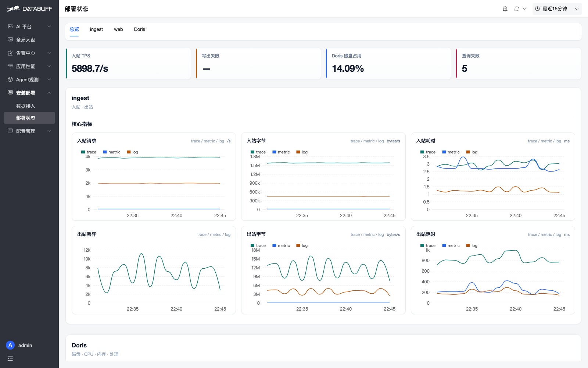
Task: Click the 查询失败 summary card
Action: point(519,63)
